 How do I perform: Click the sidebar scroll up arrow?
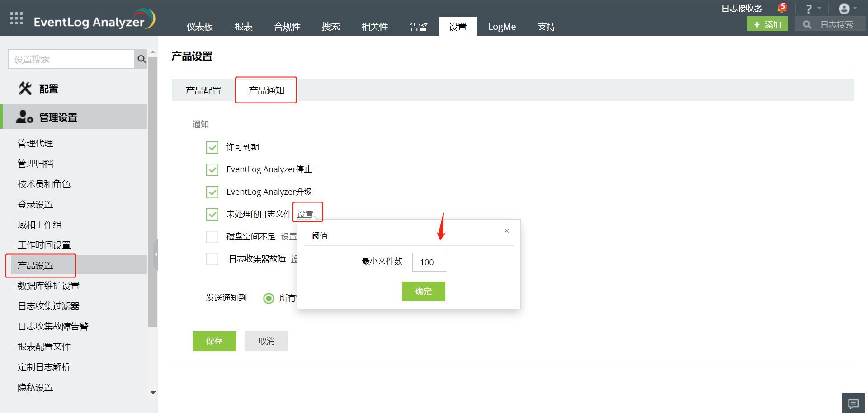[153, 52]
